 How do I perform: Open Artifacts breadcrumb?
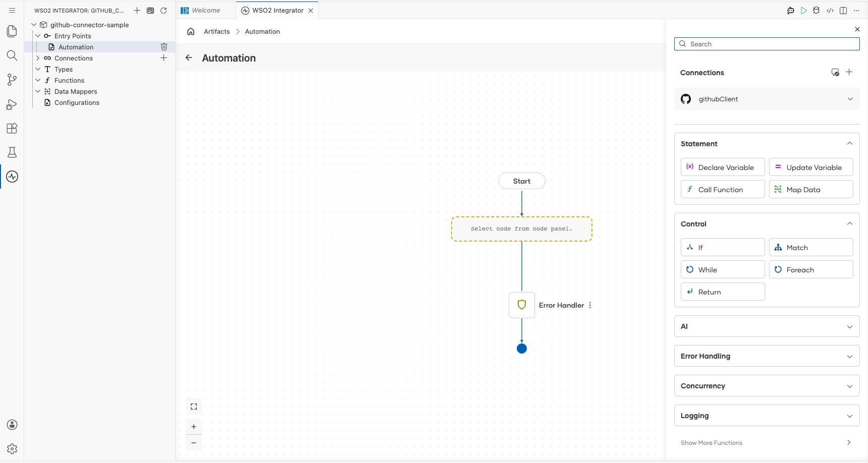217,31
